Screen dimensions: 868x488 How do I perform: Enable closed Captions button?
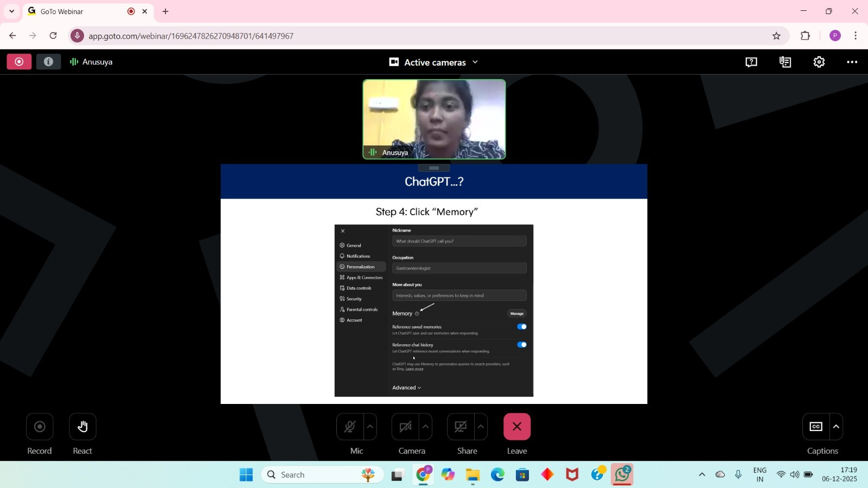(816, 427)
